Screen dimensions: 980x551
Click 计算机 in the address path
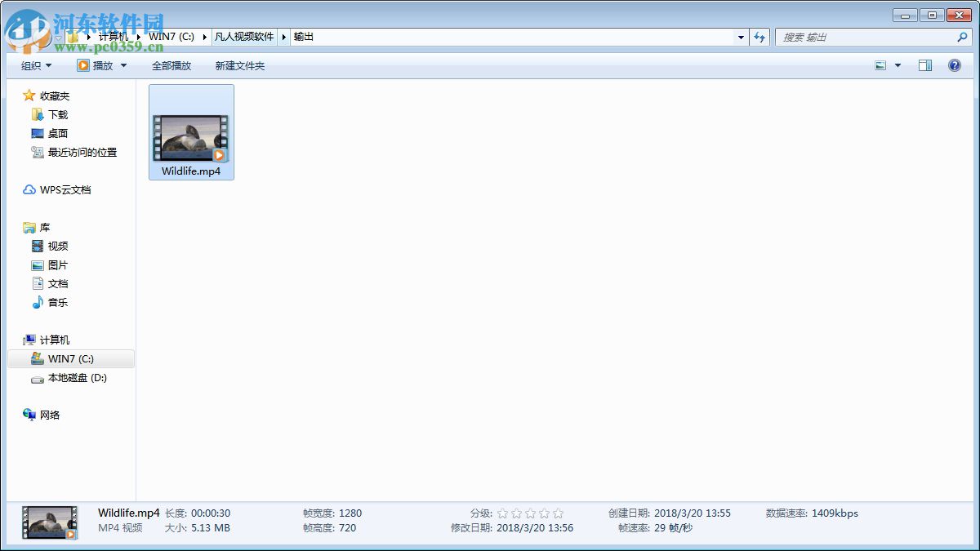coord(114,37)
